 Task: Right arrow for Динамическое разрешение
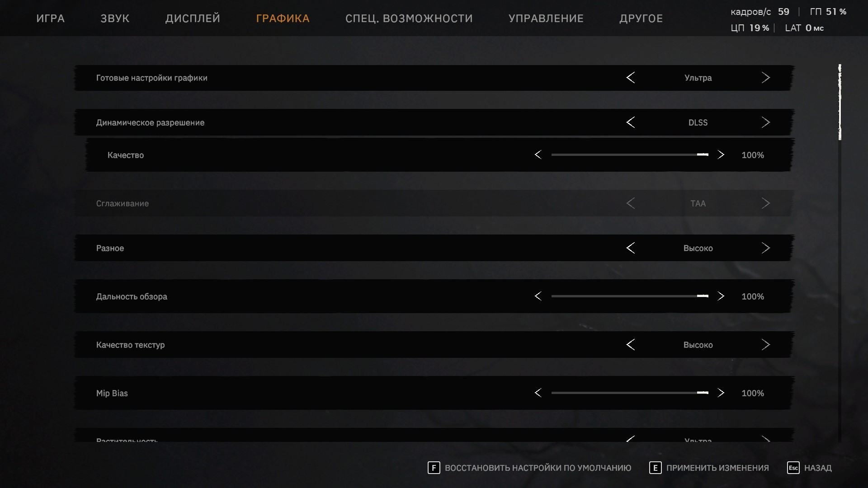765,122
